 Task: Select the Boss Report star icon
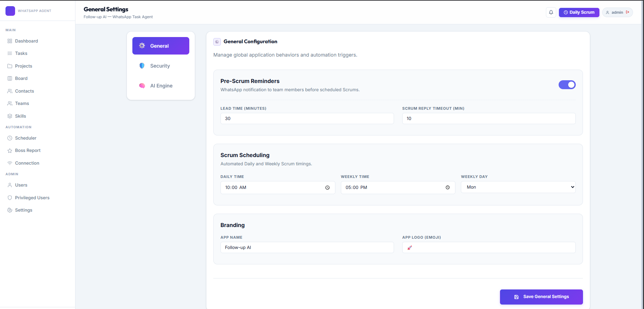(x=10, y=150)
